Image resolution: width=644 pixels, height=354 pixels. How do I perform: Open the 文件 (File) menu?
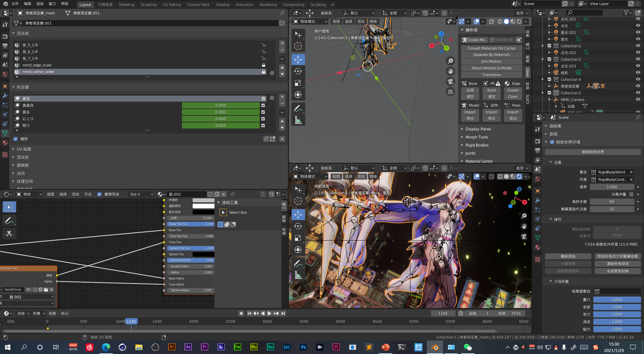click(15, 4)
